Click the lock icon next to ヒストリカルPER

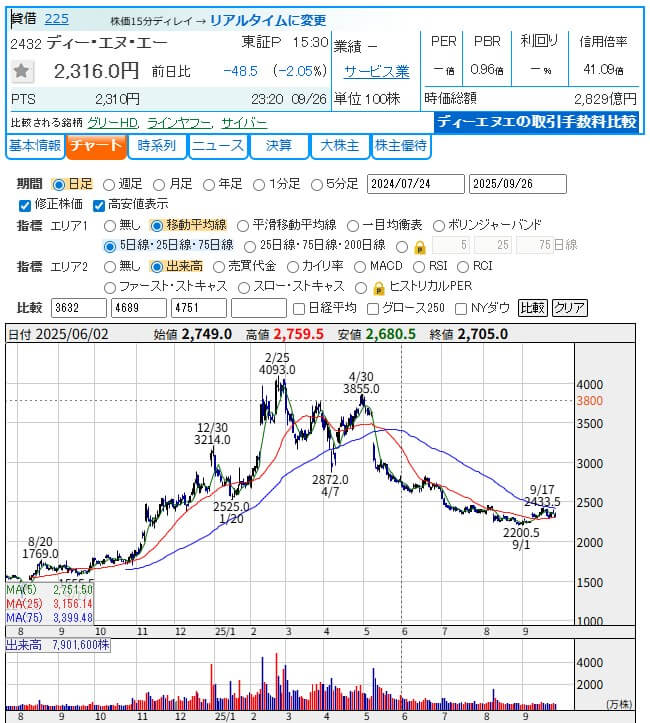[x=379, y=287]
